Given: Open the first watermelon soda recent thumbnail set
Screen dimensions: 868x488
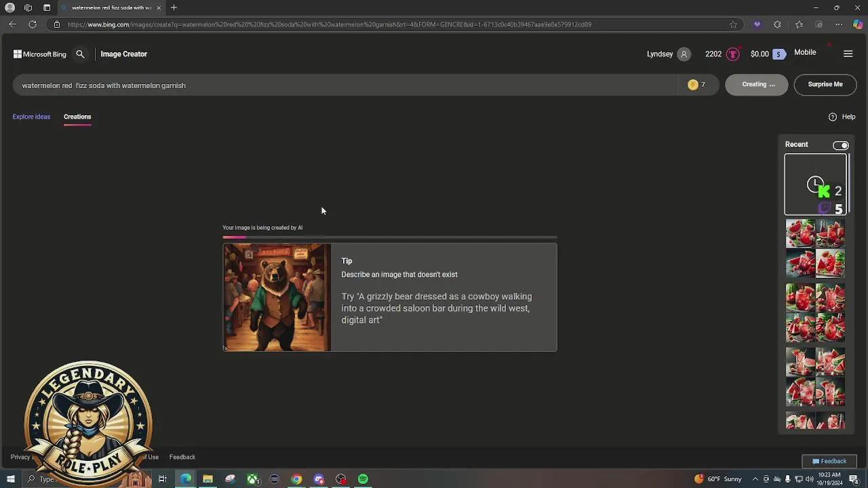Looking at the screenshot, I should (x=816, y=248).
